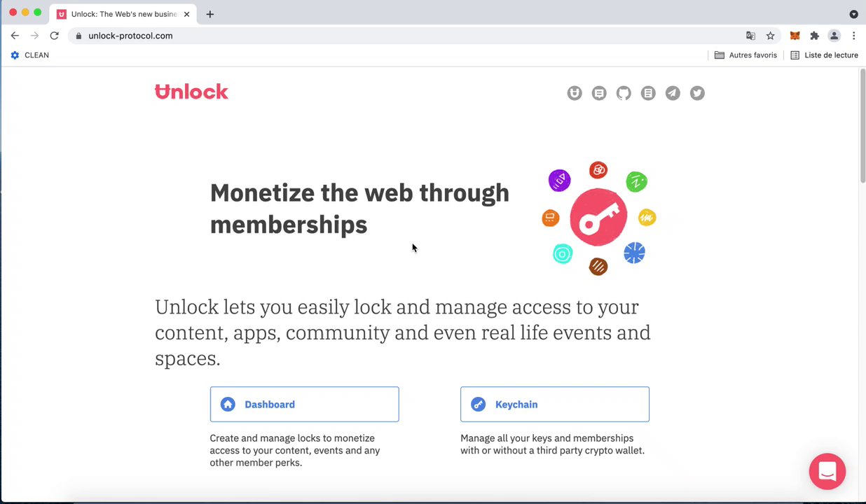Screen dimensions: 866x504
Task: Open the Telegram paper-plane icon
Action: (673, 93)
